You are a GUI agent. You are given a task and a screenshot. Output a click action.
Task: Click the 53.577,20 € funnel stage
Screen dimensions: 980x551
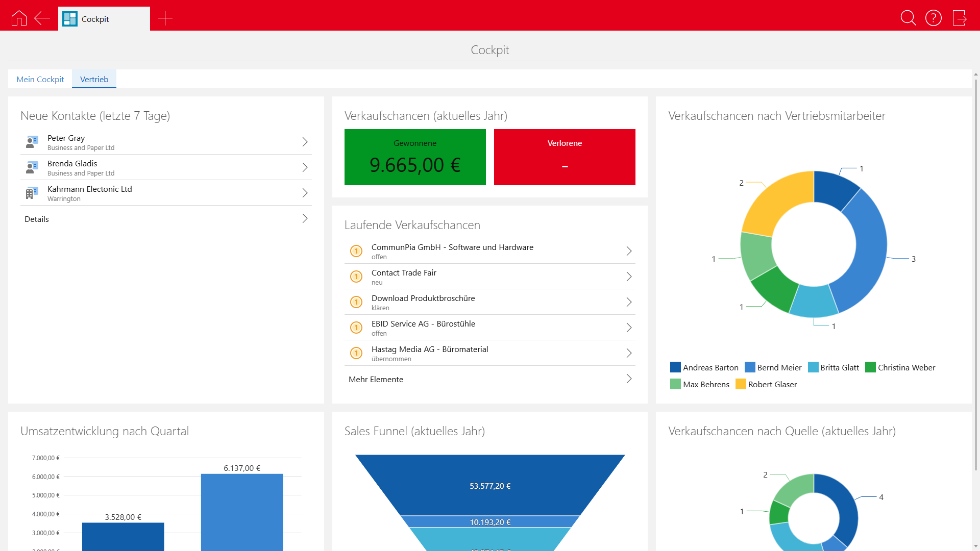pos(490,485)
